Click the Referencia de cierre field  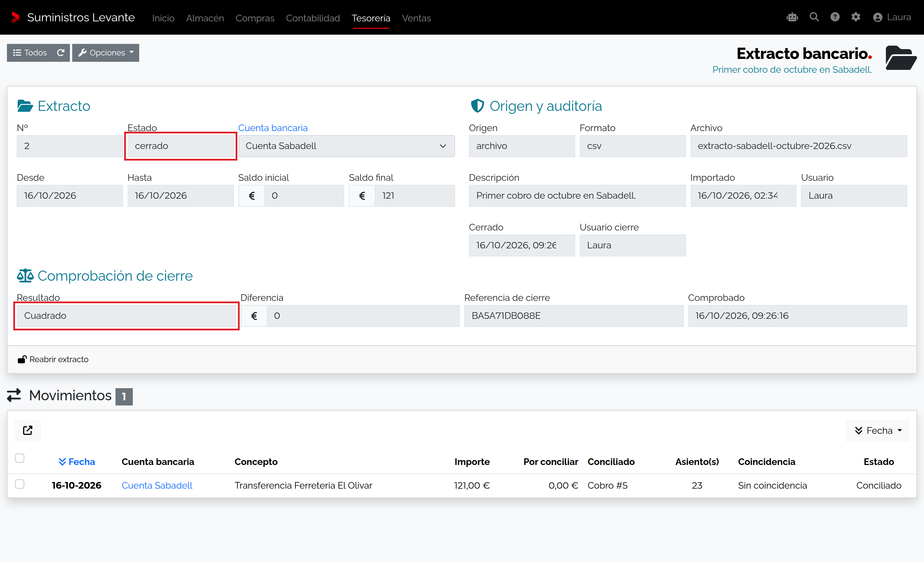(x=574, y=316)
